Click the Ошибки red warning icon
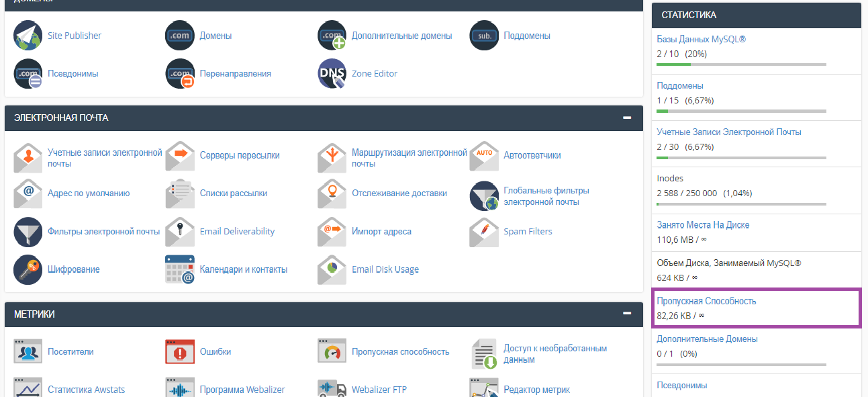Viewport: 868px width, 397px height. point(180,352)
